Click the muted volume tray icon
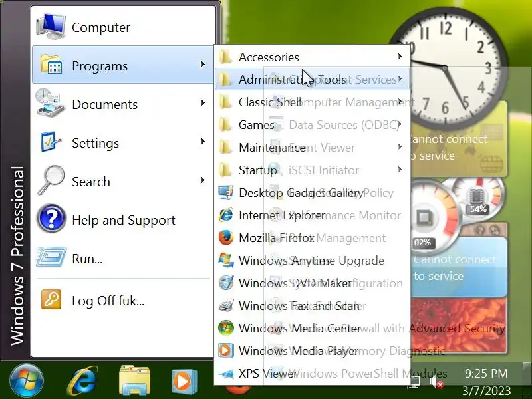 tap(436, 383)
